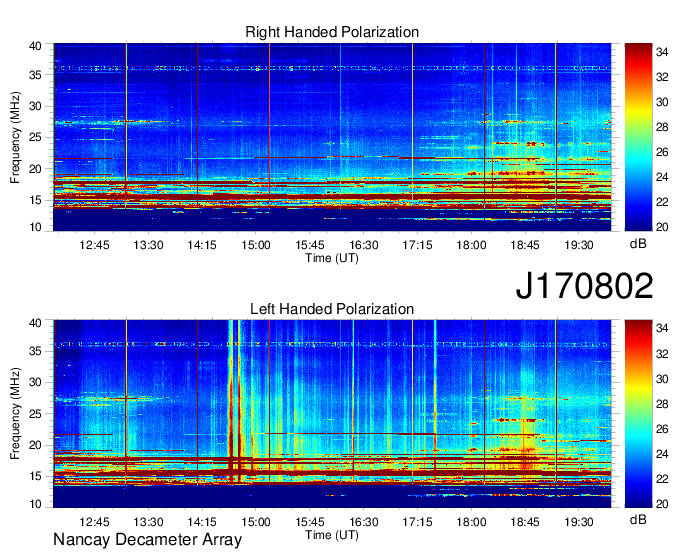Click the Nancay Decameter Array caption
The image size is (680, 552).
(x=147, y=540)
